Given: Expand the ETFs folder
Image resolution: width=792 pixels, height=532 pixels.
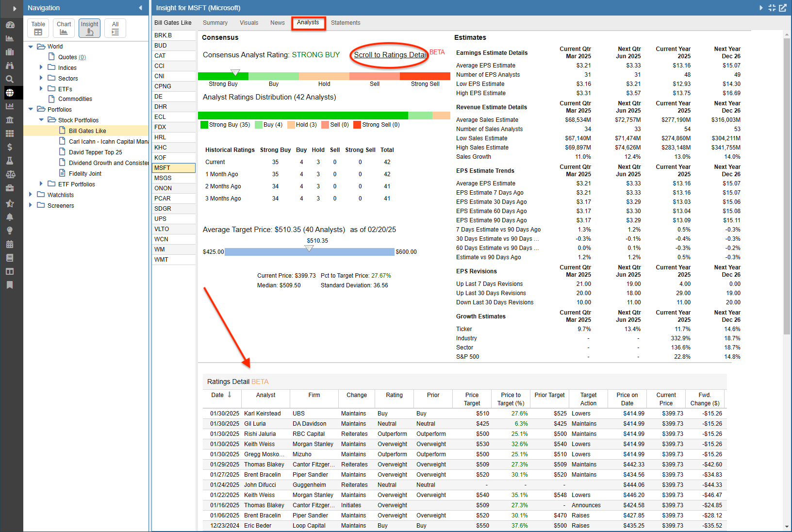Looking at the screenshot, I should click(41, 88).
